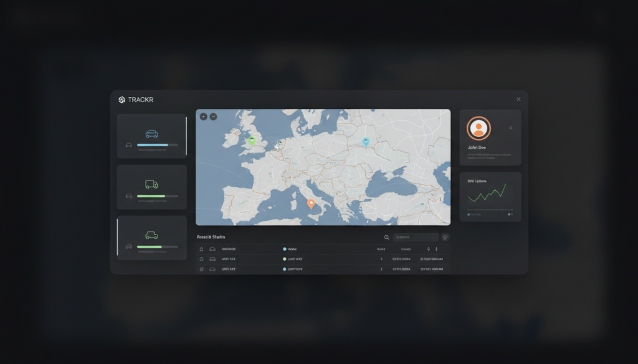The height and width of the screenshot is (364, 638).
Task: Zoom out on the map
Action: [x=213, y=116]
